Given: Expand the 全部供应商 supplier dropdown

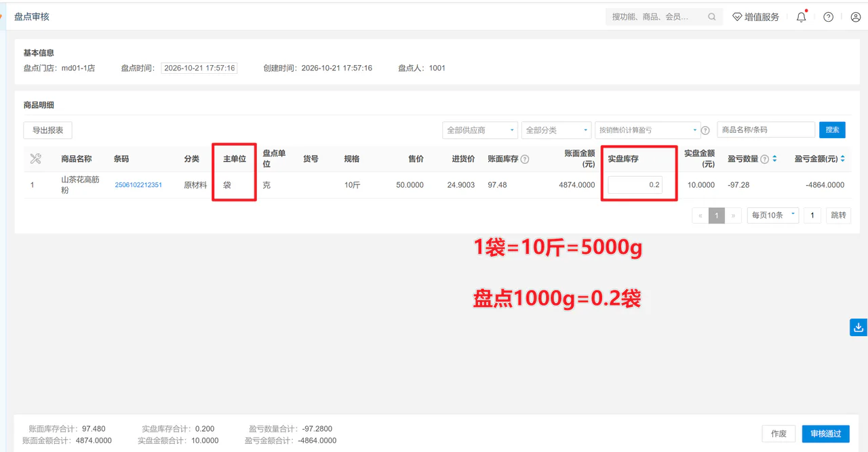Looking at the screenshot, I should (480, 130).
